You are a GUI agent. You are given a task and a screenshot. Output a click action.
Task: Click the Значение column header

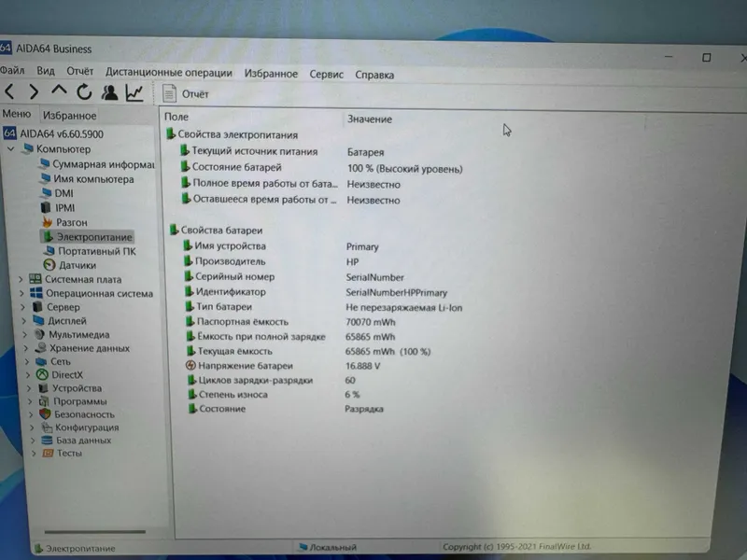point(370,119)
